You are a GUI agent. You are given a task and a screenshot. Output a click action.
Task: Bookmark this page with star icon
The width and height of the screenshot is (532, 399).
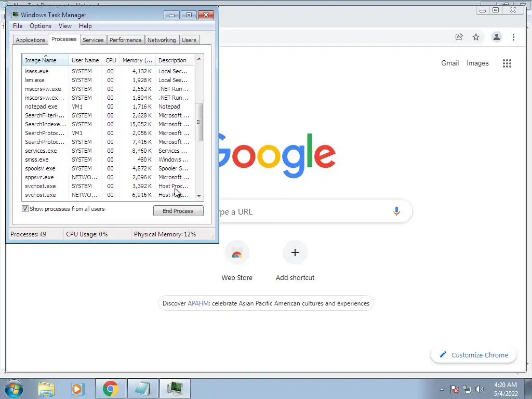pyautogui.click(x=476, y=37)
